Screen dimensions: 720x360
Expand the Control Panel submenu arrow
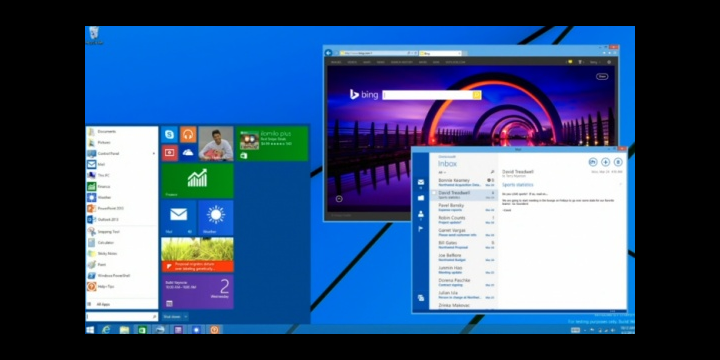(x=154, y=153)
